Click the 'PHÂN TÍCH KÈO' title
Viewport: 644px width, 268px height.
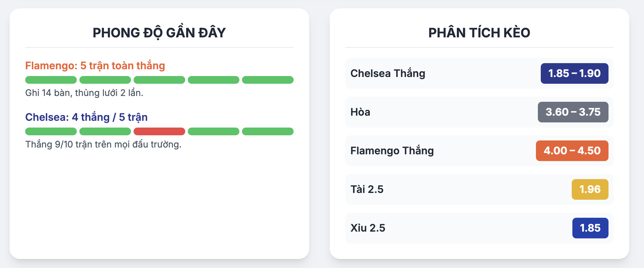(479, 33)
